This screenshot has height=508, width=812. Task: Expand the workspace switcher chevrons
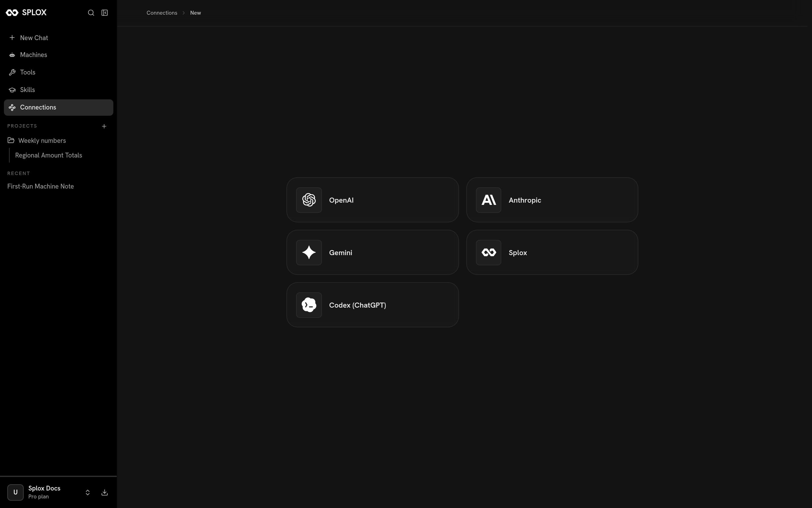(88, 492)
